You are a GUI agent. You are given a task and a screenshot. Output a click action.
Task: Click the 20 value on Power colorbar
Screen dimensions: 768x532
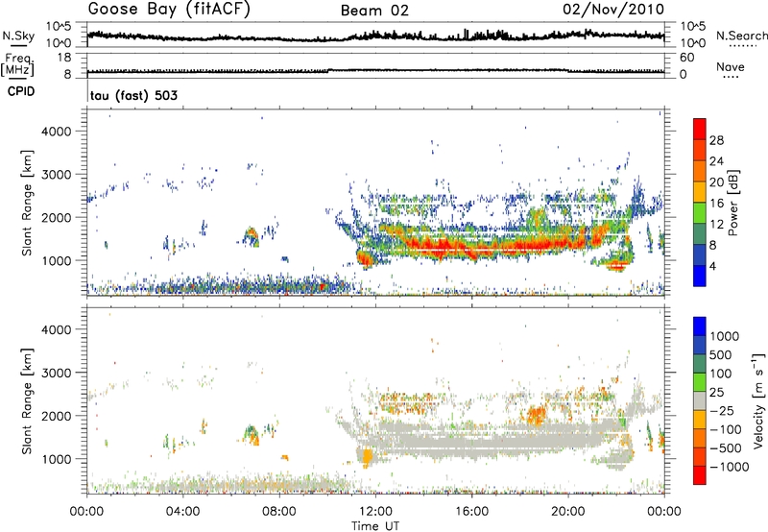716,182
